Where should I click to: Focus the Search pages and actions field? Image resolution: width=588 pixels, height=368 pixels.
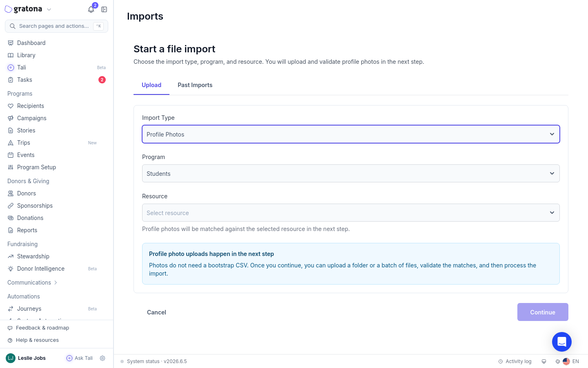pyautogui.click(x=56, y=26)
